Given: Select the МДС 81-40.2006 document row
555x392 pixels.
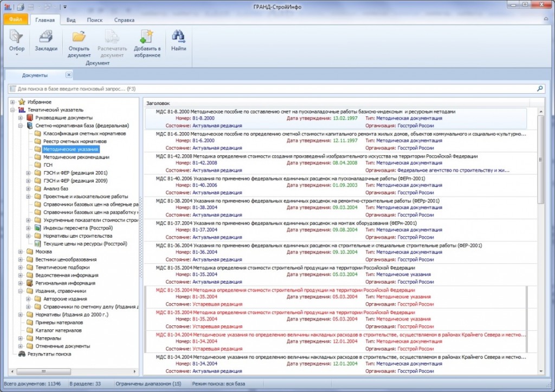Looking at the screenshot, I should 336,185.
